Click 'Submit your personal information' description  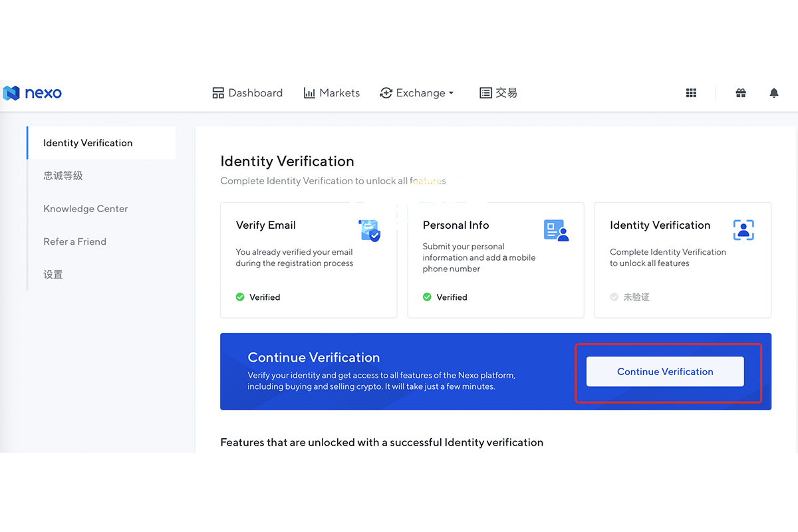(479, 257)
